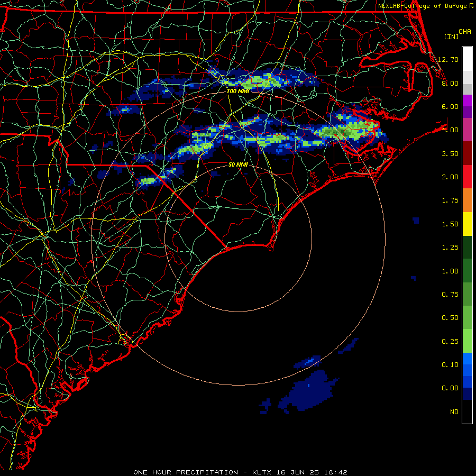The height and width of the screenshot is (476, 476).
Task: Click the 0.00 legend value
Action: coord(450,388)
